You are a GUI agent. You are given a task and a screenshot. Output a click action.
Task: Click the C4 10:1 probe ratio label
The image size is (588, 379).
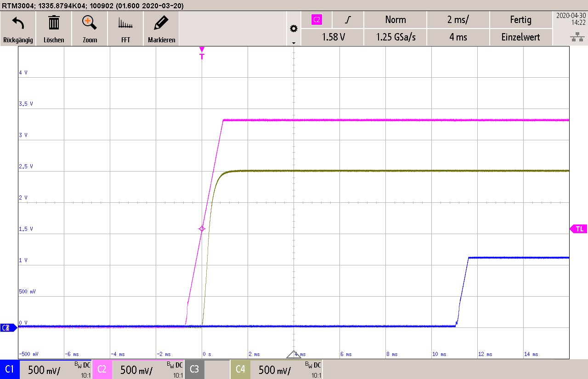[x=316, y=375]
